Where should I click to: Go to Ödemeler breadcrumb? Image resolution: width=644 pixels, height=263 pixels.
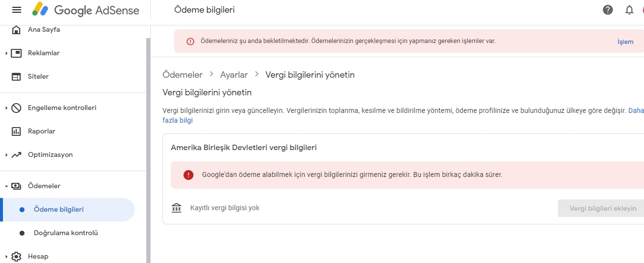pos(183,75)
